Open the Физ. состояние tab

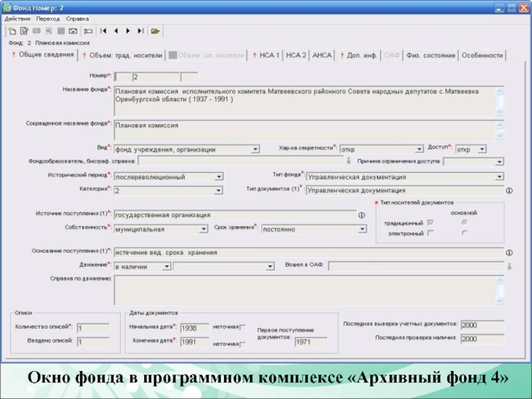pyautogui.click(x=430, y=55)
